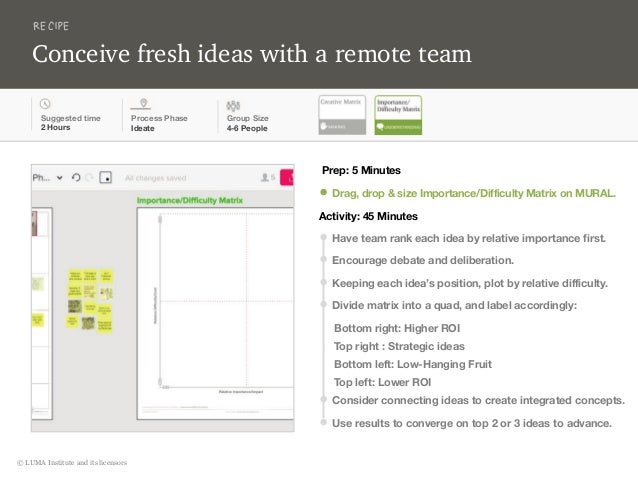
Task: Click the LUMA Institute copyright text
Action: 72,462
